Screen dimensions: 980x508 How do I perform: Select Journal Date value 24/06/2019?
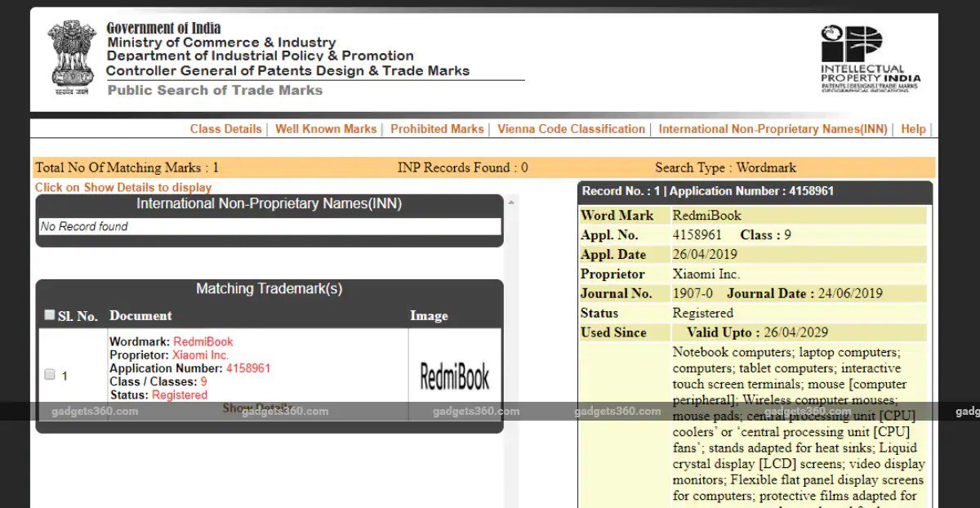[x=851, y=294]
